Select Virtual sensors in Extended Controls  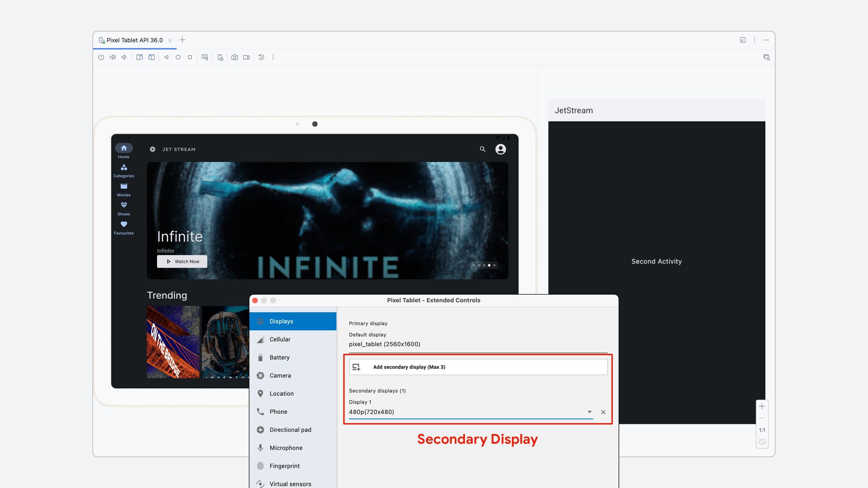point(293,483)
